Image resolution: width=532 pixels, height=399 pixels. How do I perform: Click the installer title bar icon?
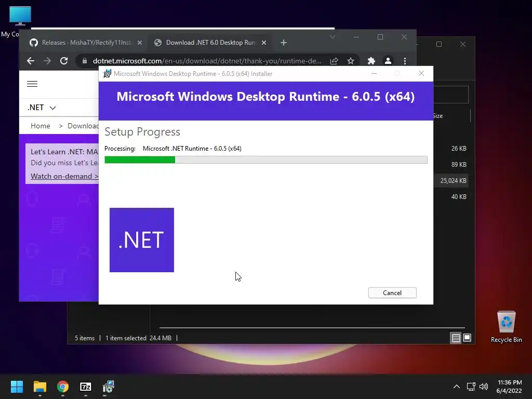tap(107, 73)
